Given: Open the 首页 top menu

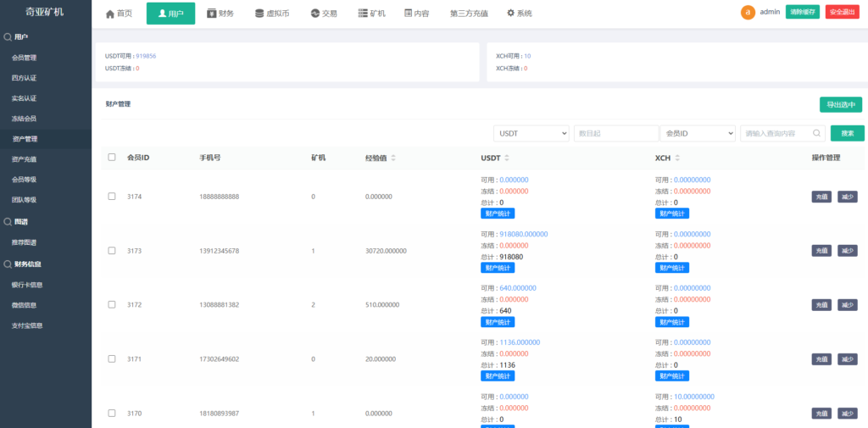Looking at the screenshot, I should [119, 14].
